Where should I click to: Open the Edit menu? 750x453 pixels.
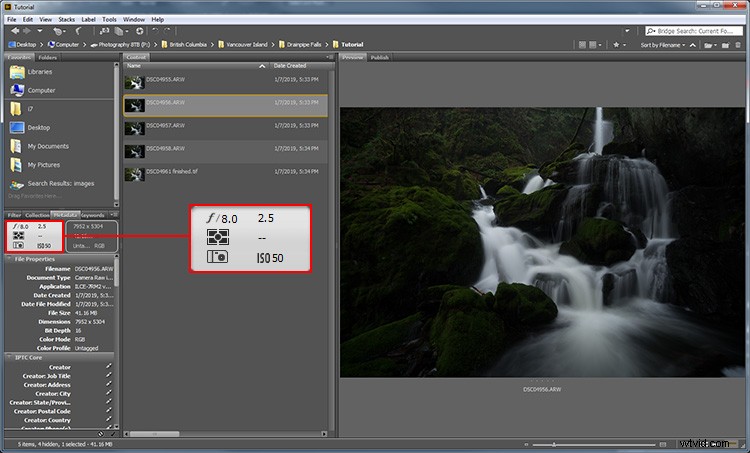tap(28, 20)
